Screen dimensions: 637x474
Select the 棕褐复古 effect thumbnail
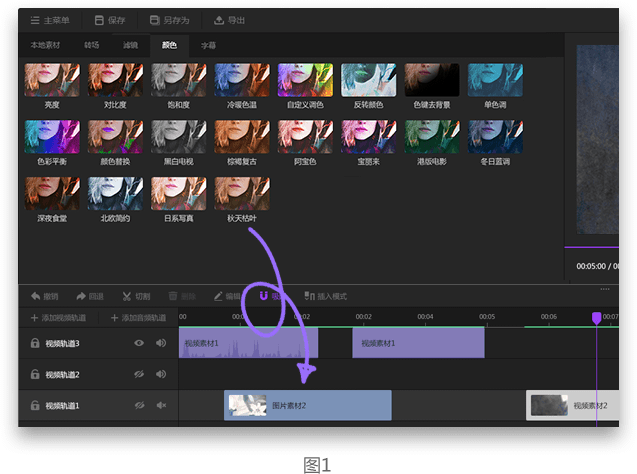tap(242, 137)
